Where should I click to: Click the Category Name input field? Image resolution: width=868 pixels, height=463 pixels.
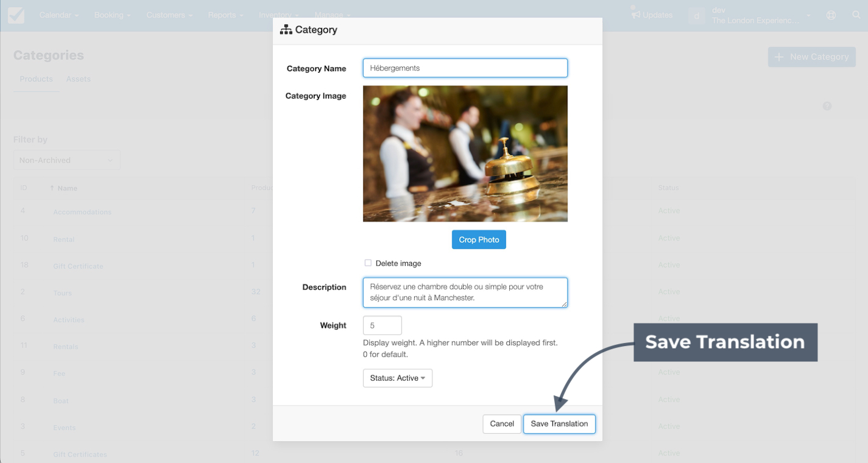(465, 68)
